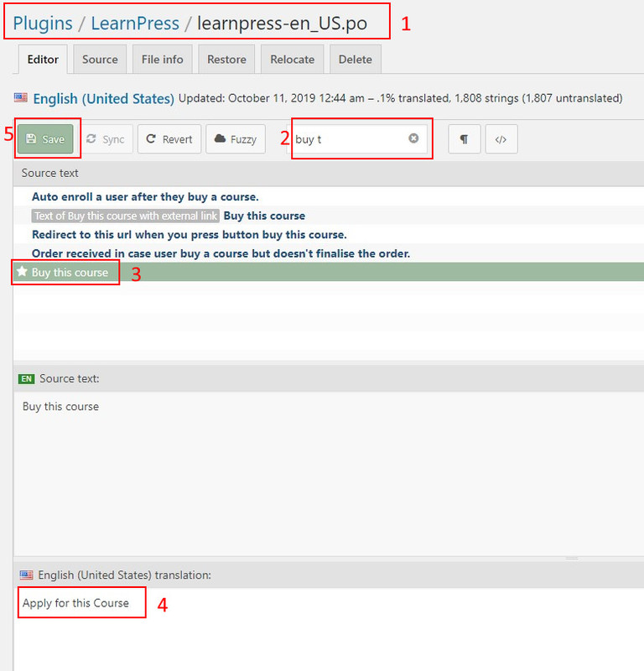Click into the 'Apply for this Course' translation field
Viewport: 644px width, 671px height.
tap(328, 629)
